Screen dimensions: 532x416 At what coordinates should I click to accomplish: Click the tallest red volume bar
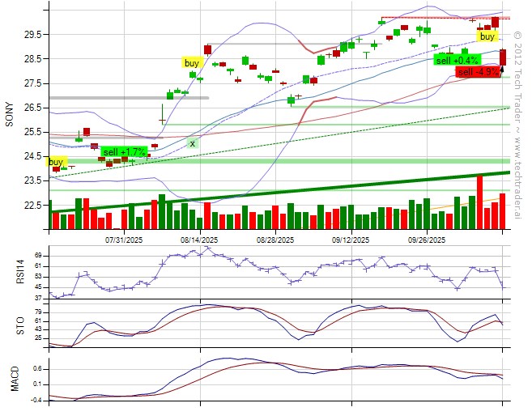click(x=480, y=204)
